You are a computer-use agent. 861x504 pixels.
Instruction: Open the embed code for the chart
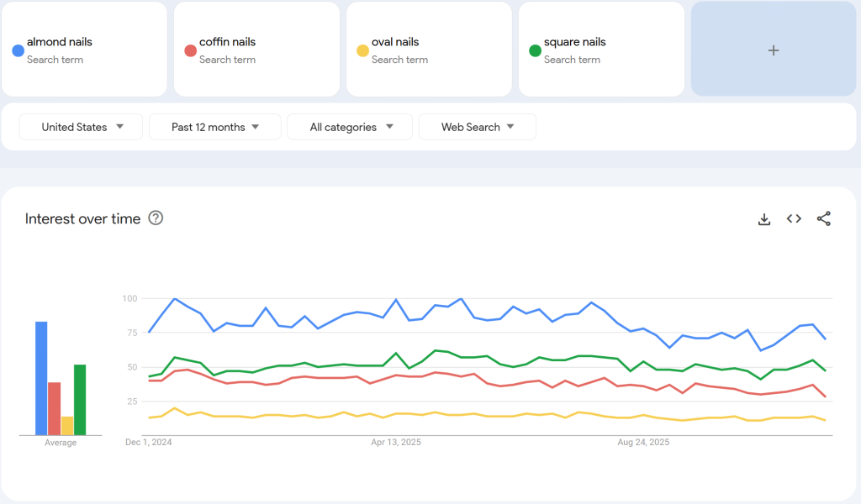coord(794,218)
